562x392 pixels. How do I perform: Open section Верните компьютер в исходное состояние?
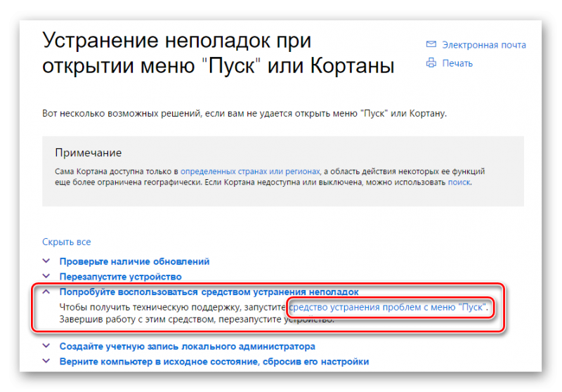[x=214, y=362]
